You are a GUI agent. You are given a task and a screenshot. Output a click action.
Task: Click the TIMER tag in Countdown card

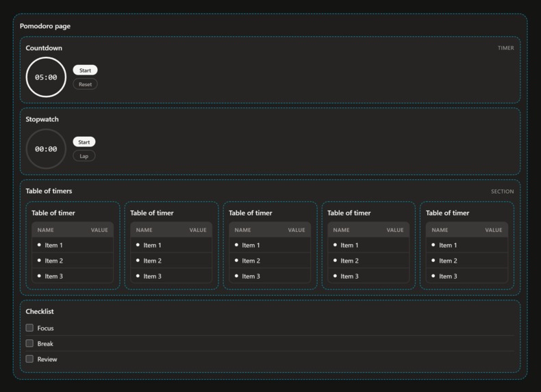(506, 48)
